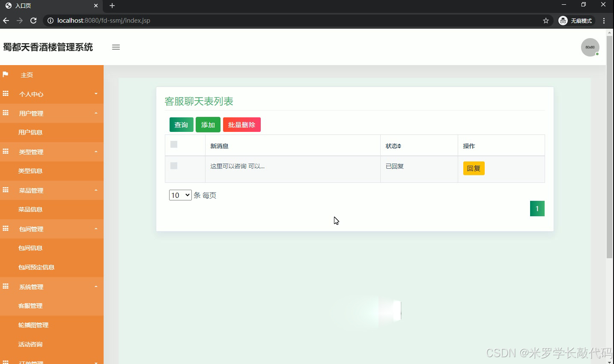Click the hamburger menu icon in the header
Screen dimensions: 614x364
(x=116, y=47)
